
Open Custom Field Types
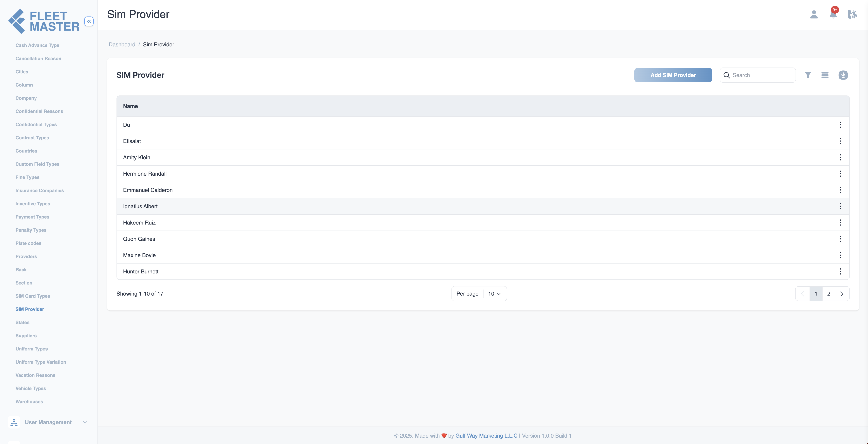37,164
